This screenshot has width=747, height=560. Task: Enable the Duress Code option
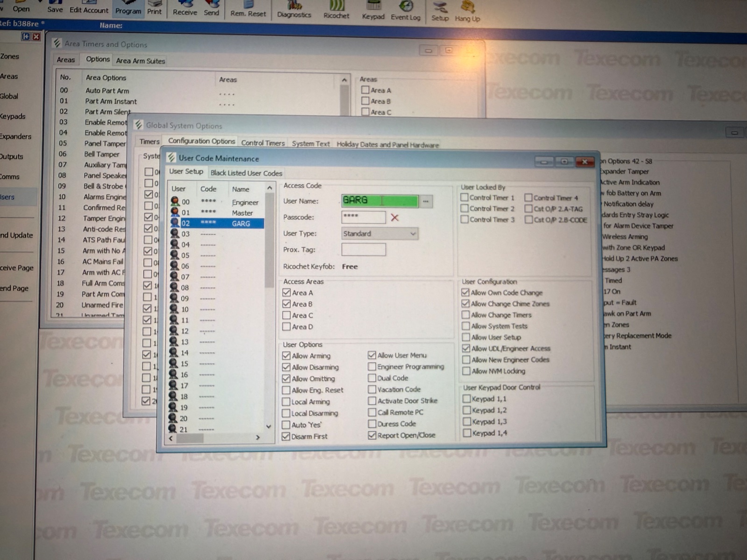(x=372, y=424)
